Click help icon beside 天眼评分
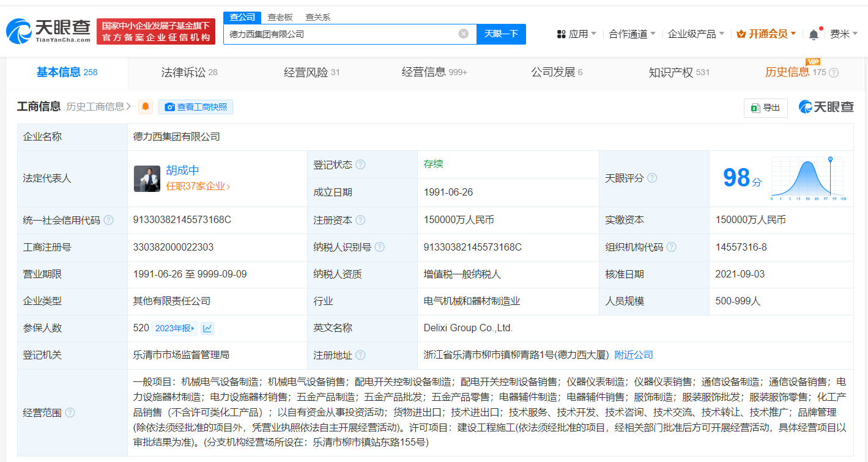 652,178
